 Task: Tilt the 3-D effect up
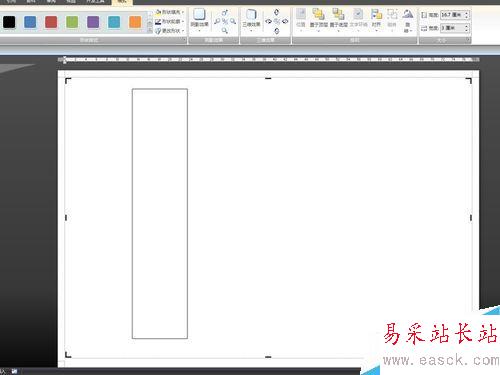[x=276, y=12]
